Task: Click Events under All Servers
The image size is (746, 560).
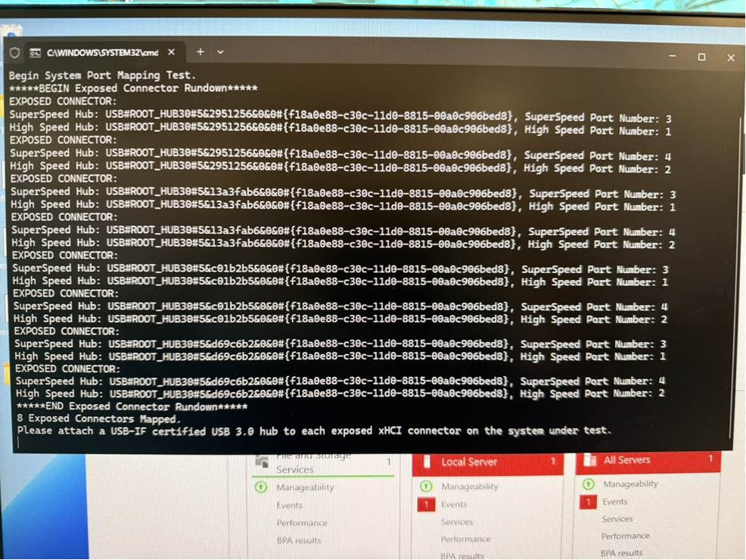Action: (614, 502)
